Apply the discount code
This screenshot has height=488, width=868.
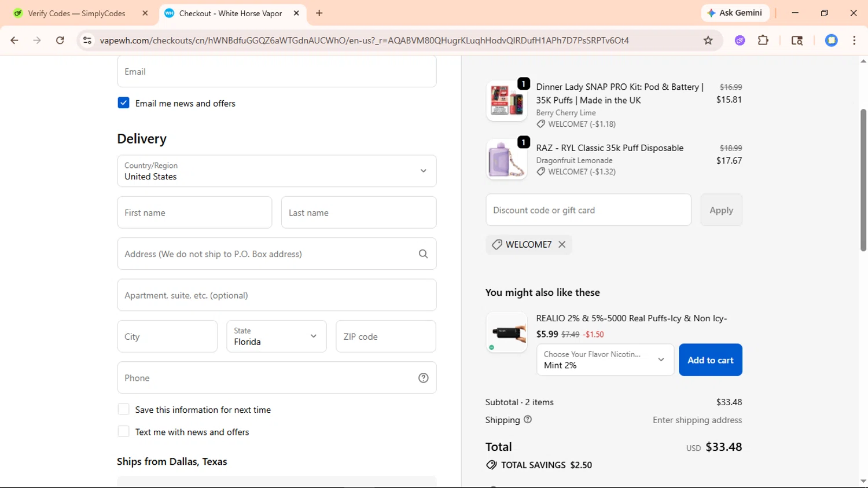coord(721,210)
